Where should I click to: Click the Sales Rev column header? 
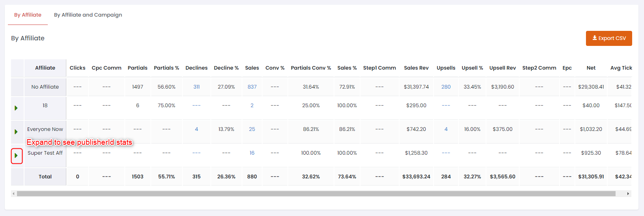(416, 68)
